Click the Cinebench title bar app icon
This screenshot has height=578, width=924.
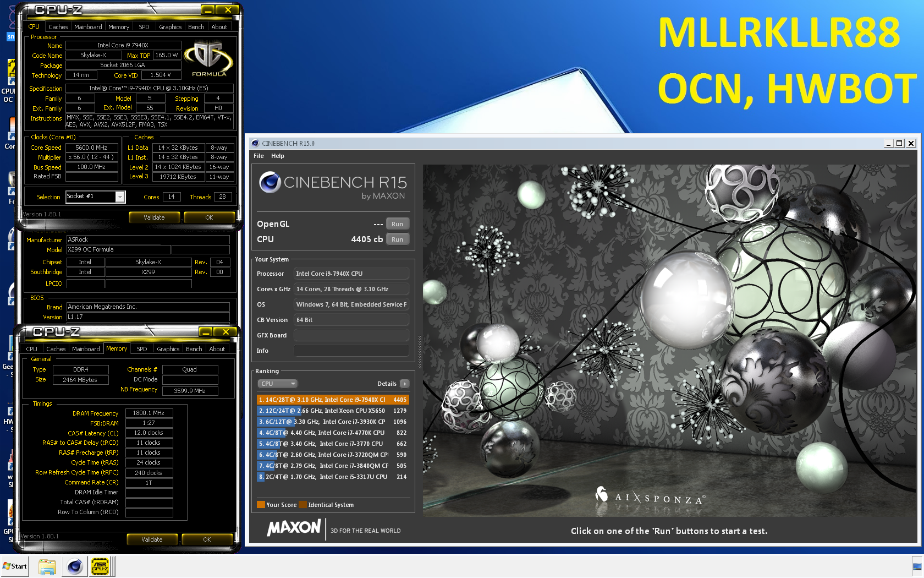tap(255, 143)
